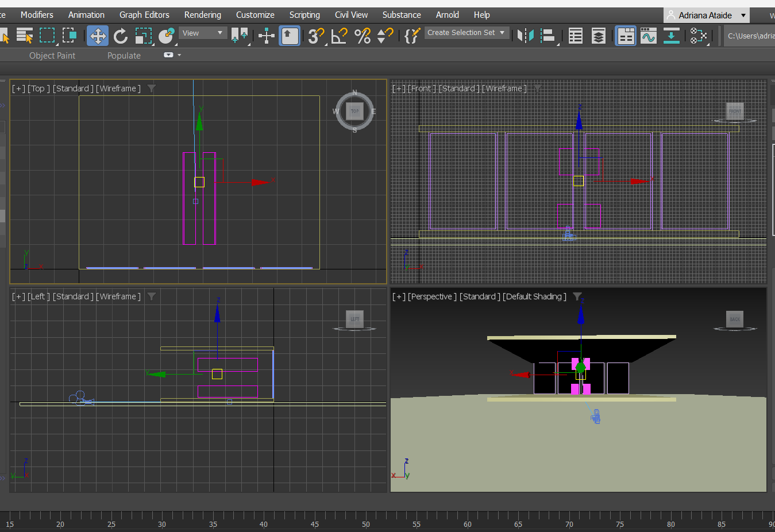Expand the Create Selection Set dropdown
The image size is (775, 532).
[x=502, y=33]
